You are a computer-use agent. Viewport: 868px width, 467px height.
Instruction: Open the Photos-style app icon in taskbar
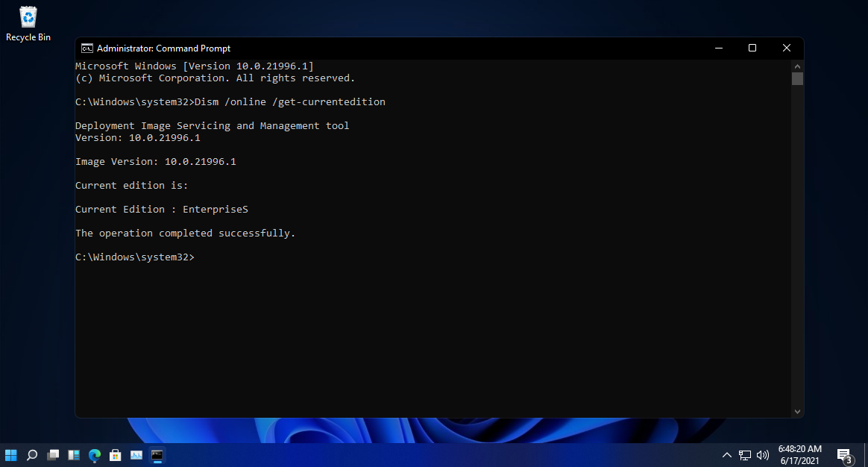click(x=136, y=455)
